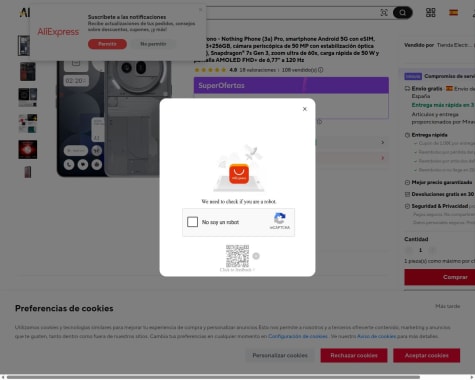Decrease quantity with minus button
This screenshot has height=380, width=475.
click(409, 250)
